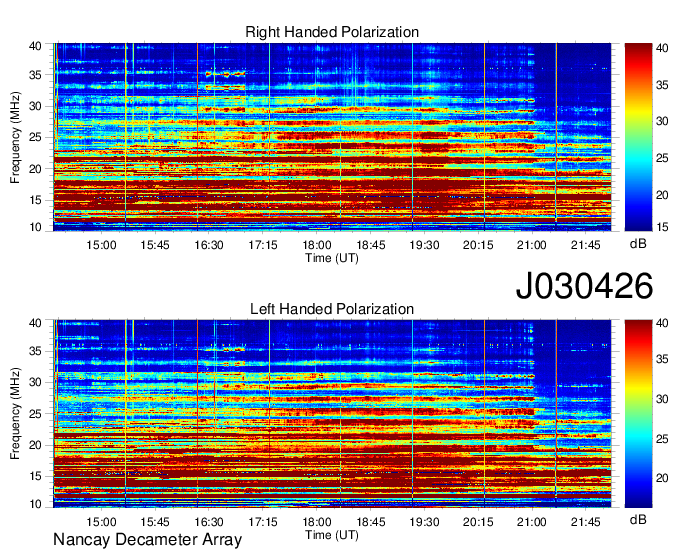
Task: Click the 21:45 tick label under top plot
Action: (585, 245)
